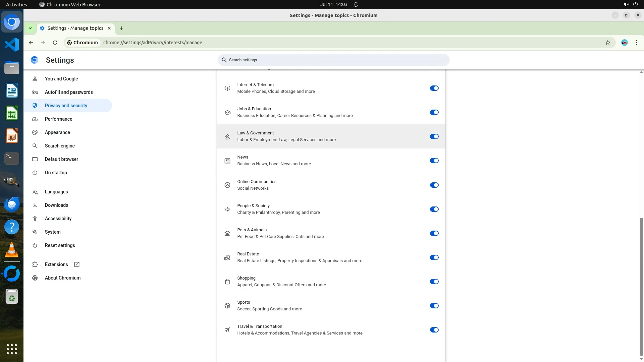Disable the Law & Government topic toggle
Viewport: 644px width, 362px height.
tap(434, 136)
